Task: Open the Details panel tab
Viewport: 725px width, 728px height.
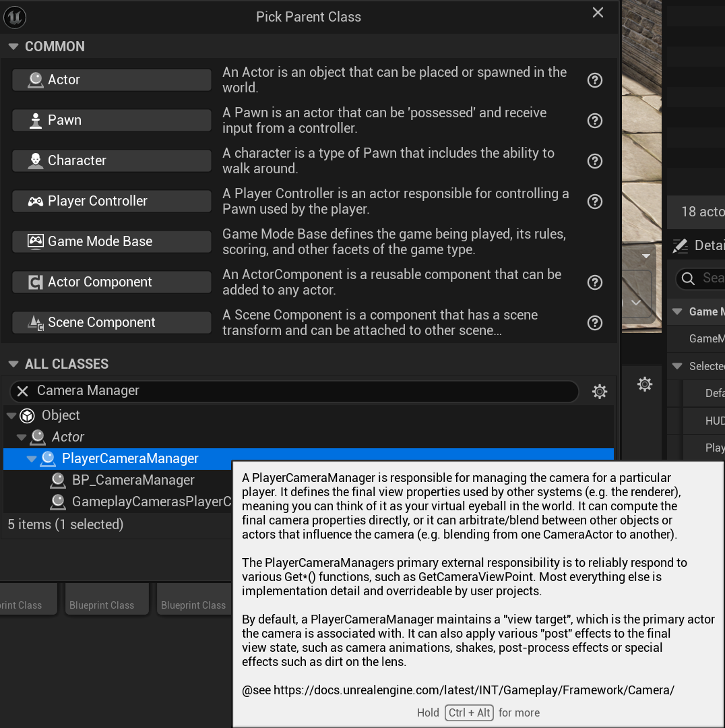Action: pos(699,245)
